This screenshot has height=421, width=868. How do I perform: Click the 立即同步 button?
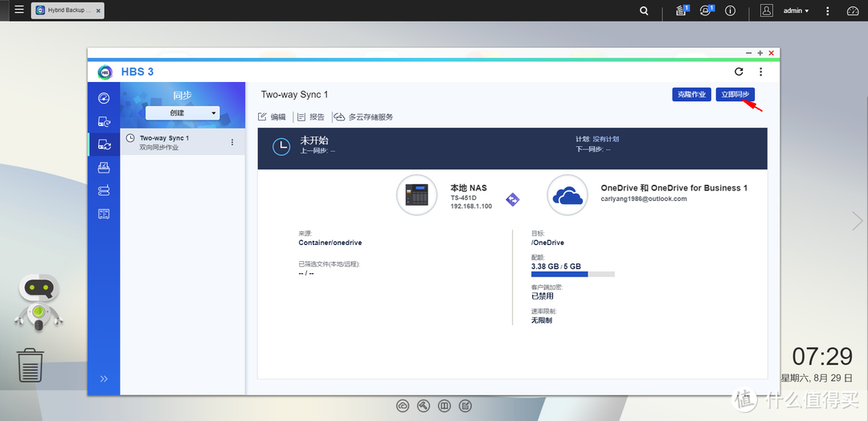click(x=735, y=95)
